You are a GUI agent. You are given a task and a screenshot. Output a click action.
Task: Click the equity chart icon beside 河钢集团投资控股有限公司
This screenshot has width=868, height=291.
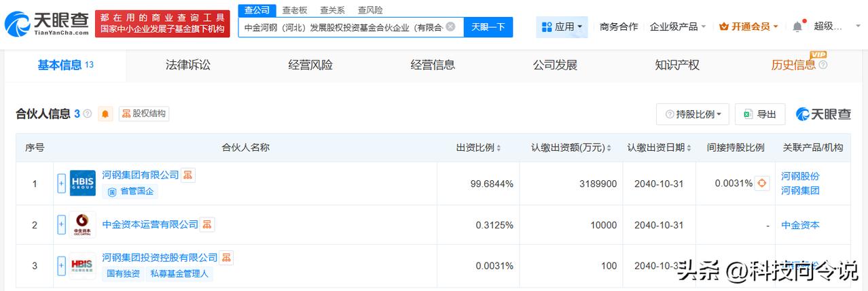click(226, 258)
